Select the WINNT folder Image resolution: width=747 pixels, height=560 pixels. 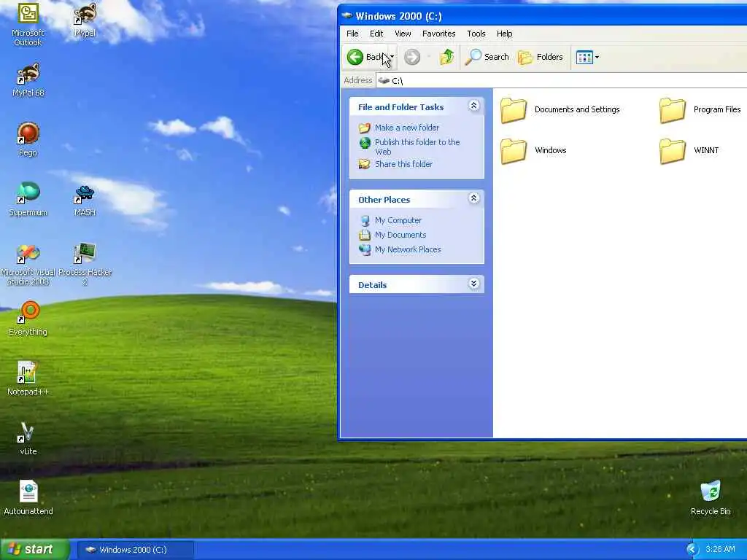click(689, 150)
